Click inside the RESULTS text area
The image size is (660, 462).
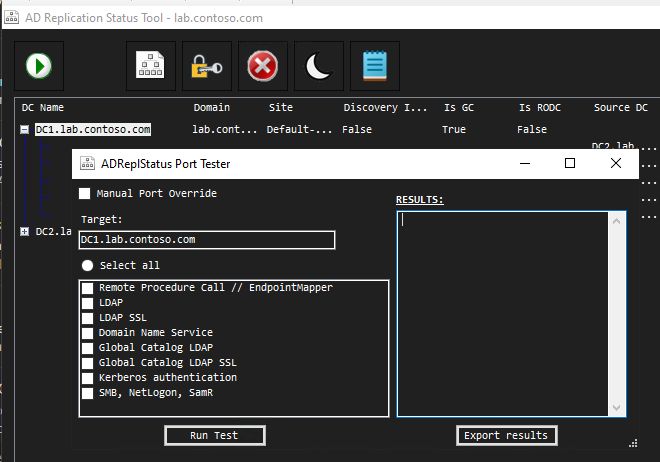503,313
